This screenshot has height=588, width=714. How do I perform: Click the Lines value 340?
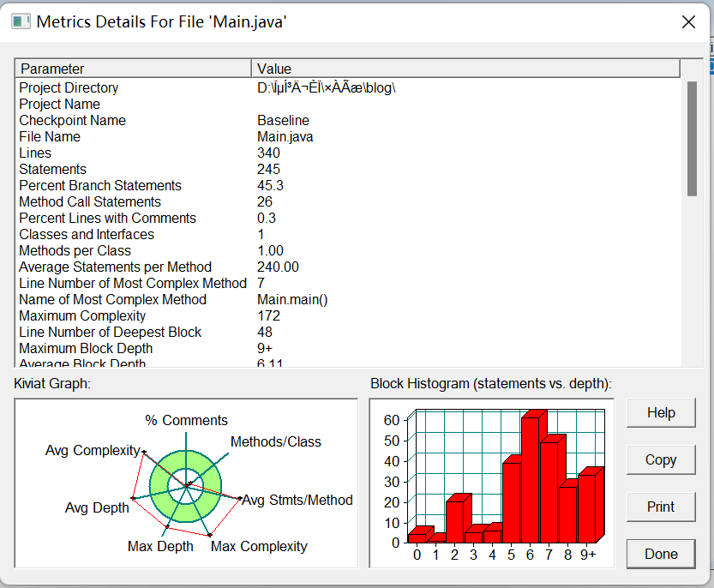click(268, 153)
